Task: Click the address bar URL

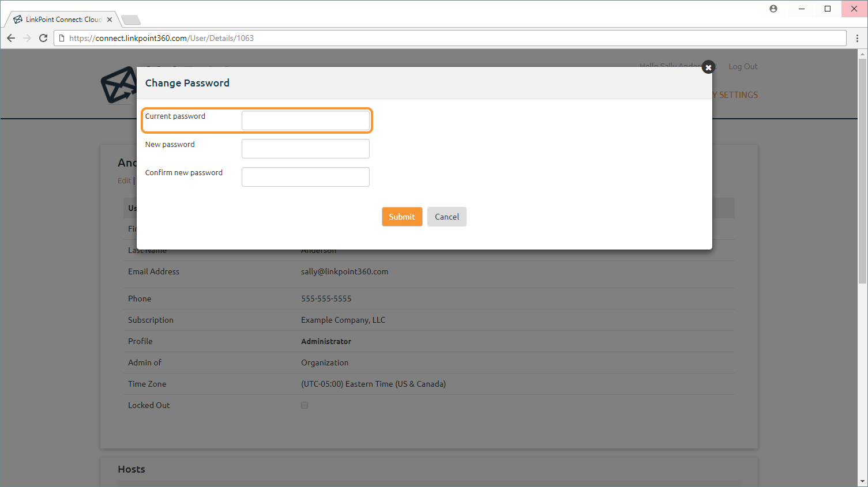Action: pos(161,38)
